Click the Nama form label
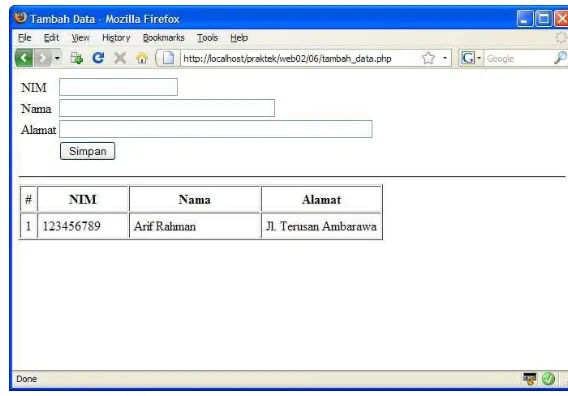The image size is (568, 396). coord(36,109)
